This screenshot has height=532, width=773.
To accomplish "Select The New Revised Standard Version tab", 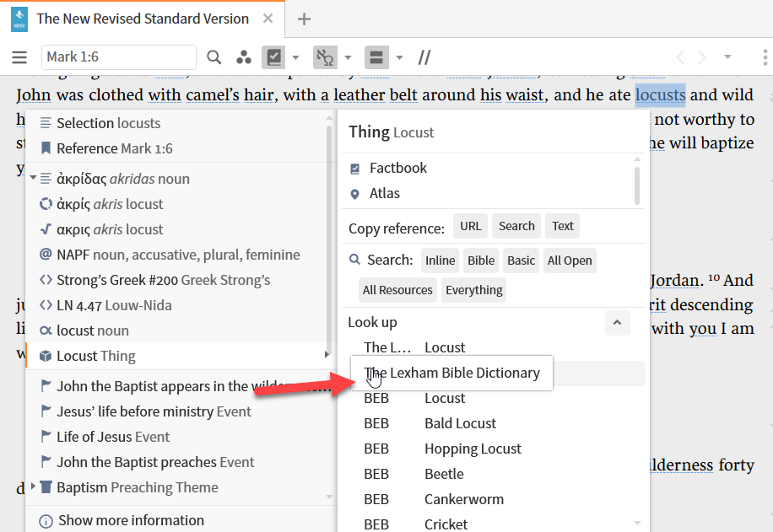I will (x=143, y=19).
